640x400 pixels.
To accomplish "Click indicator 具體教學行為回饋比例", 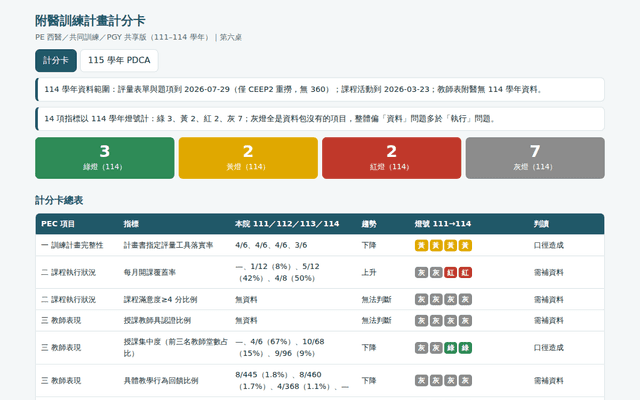I will point(161,381).
